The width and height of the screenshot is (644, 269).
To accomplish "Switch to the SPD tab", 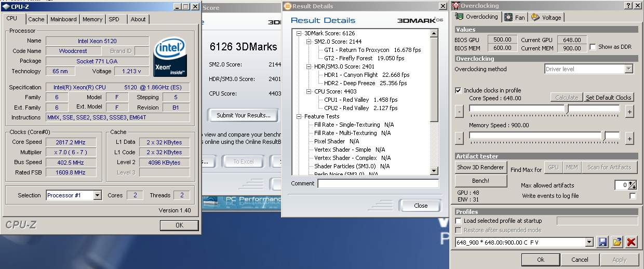I will point(114,19).
